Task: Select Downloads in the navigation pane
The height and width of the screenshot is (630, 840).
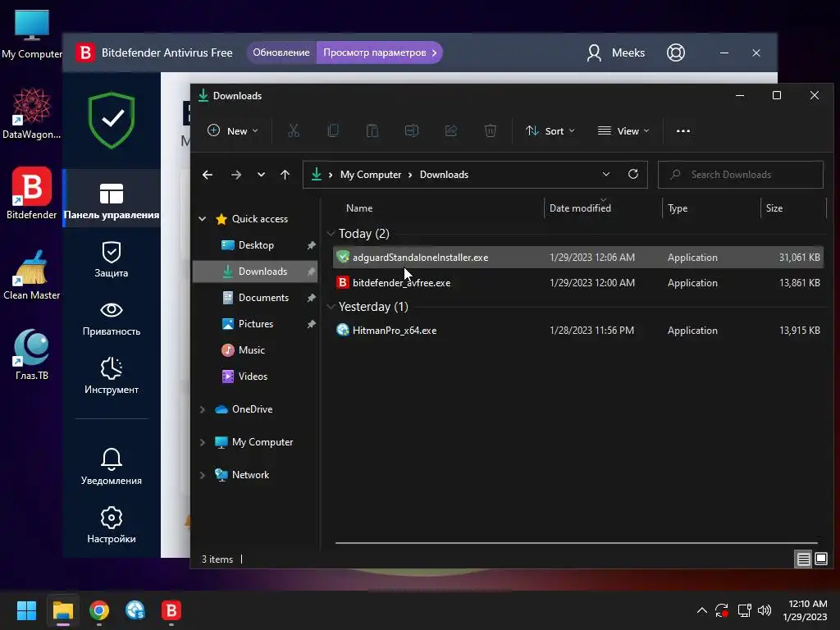Action: point(255,271)
